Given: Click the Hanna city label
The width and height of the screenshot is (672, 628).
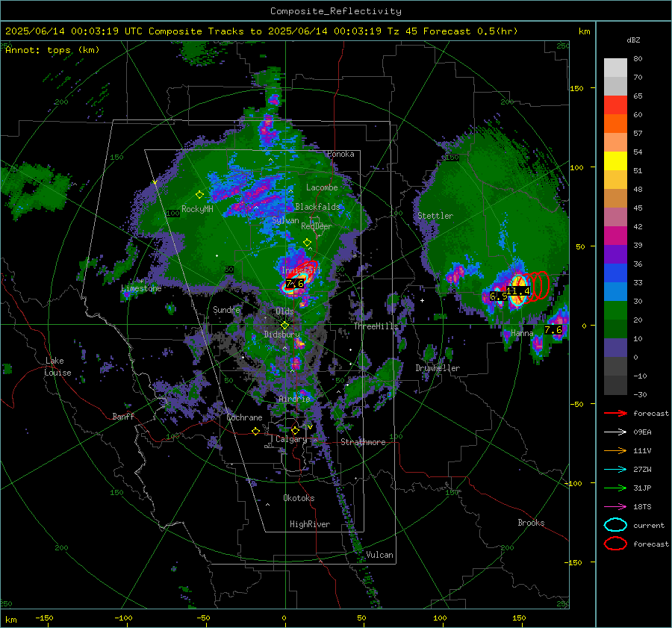Looking at the screenshot, I should pyautogui.click(x=522, y=333).
